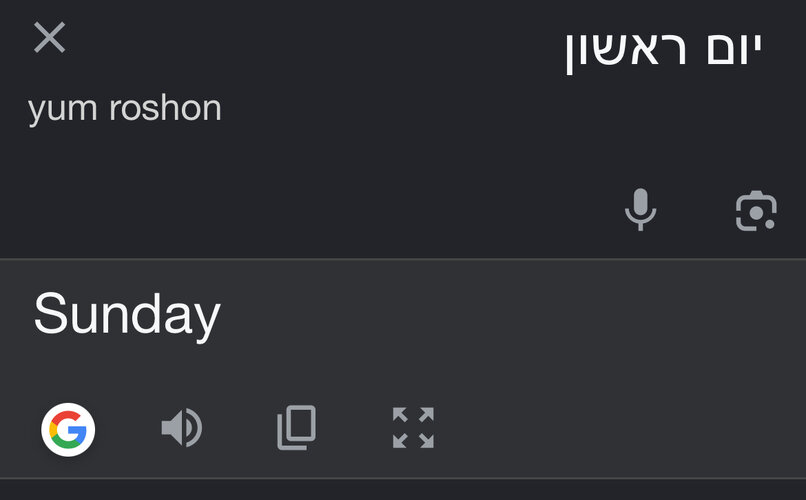The width and height of the screenshot is (806, 500).
Task: Copy the translated text Sunday
Action: click(x=297, y=428)
